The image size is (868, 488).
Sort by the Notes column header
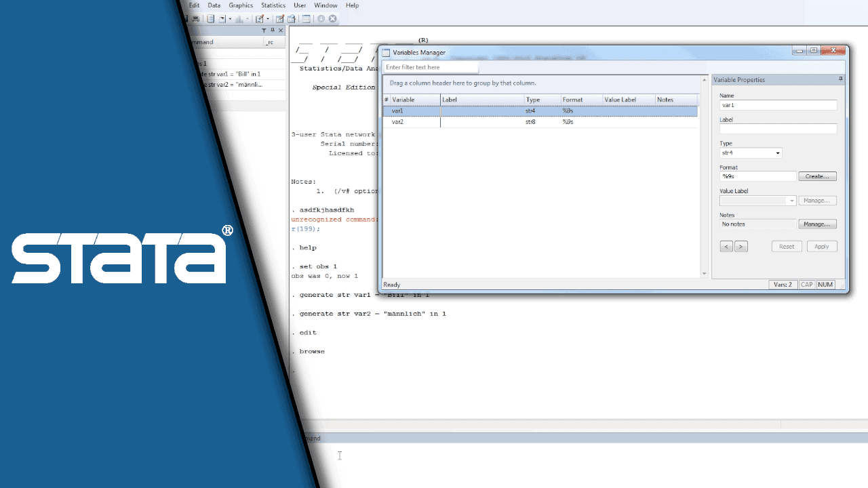pos(677,100)
